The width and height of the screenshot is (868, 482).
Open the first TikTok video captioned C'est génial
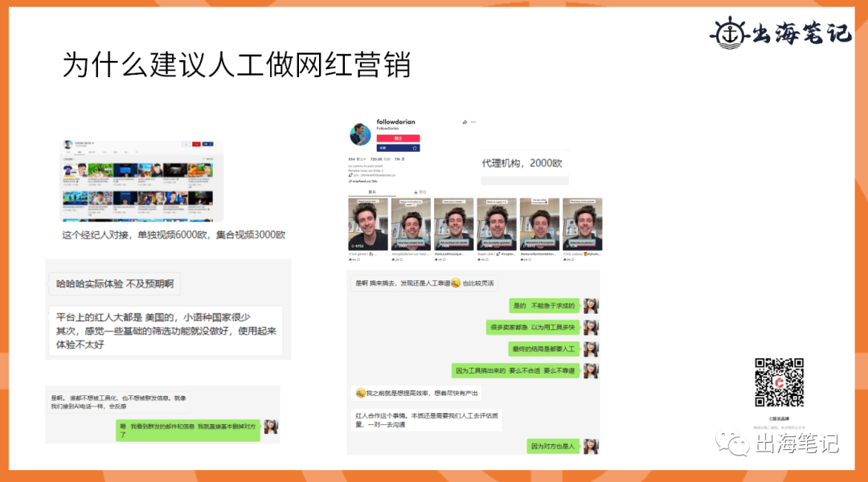[x=368, y=225]
